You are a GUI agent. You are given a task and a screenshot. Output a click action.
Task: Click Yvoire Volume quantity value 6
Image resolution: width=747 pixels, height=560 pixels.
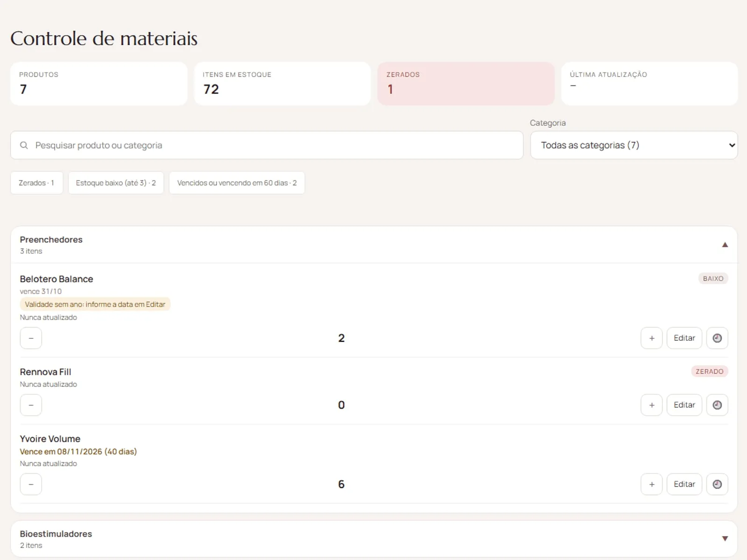(341, 484)
